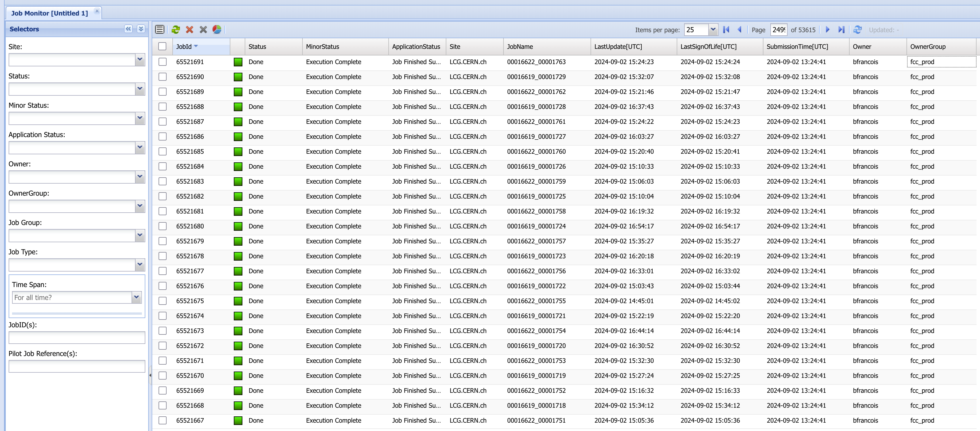The width and height of the screenshot is (980, 431).
Task: Click the splitter collapse handle beside Selectors
Action: tap(150, 376)
